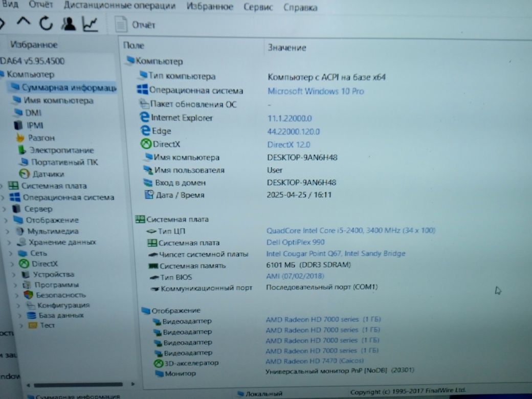
Task: Expand the Программы tree node
Action: point(16,285)
